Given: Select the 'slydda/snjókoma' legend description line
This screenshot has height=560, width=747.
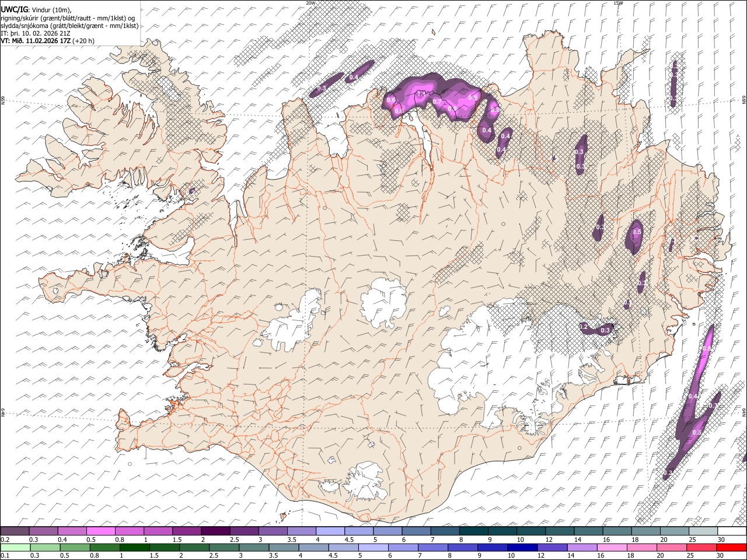Looking at the screenshot, I should coord(69,26).
